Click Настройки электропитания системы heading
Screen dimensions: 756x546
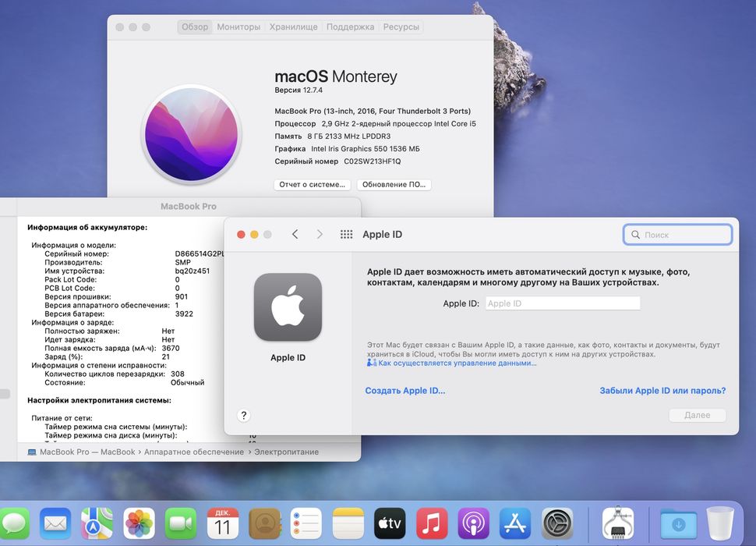point(99,400)
